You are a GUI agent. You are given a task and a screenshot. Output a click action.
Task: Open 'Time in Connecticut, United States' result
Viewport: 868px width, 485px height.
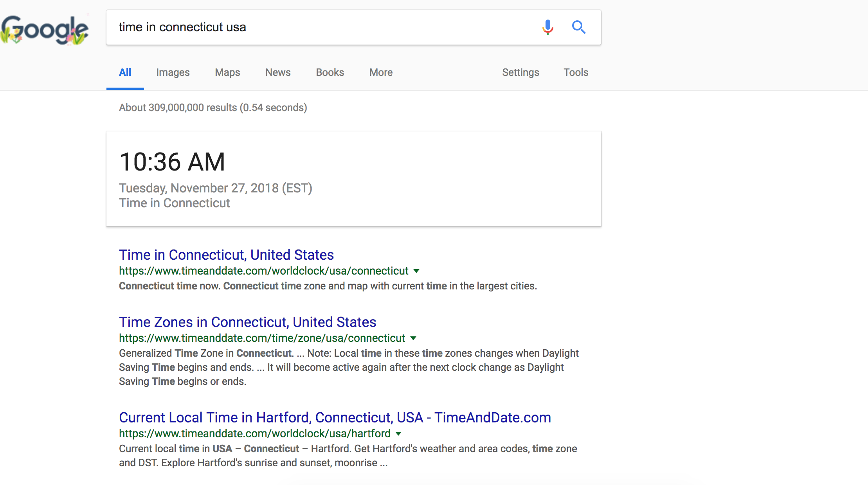point(226,255)
